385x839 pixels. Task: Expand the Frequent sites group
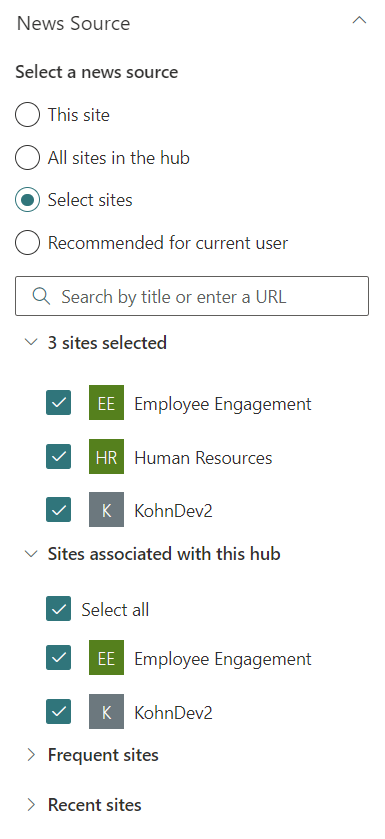[32, 755]
